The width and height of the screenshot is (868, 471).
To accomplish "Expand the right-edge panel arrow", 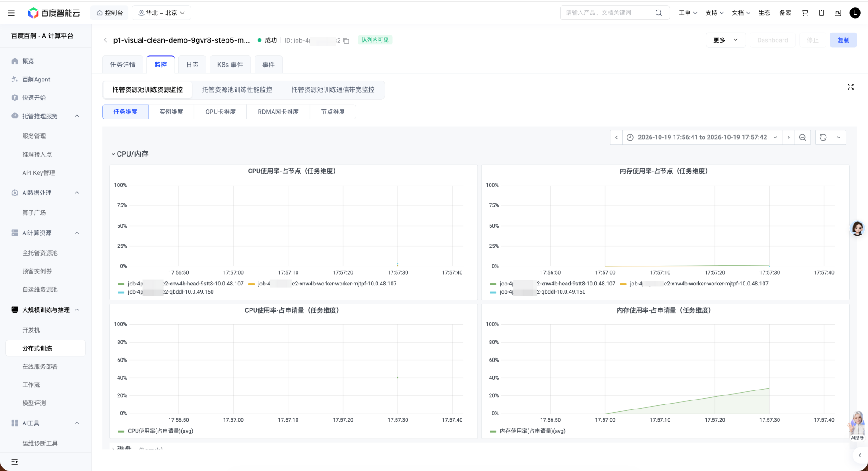I will click(x=860, y=456).
